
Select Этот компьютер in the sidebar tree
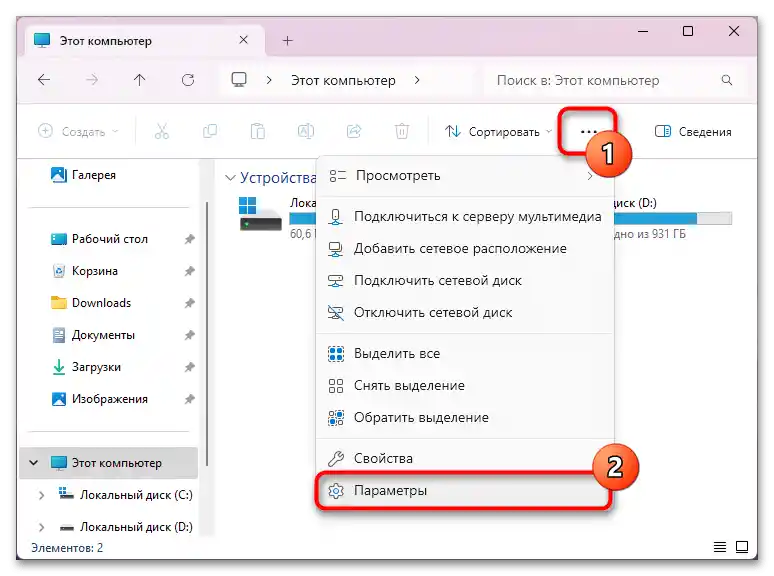coord(109,463)
